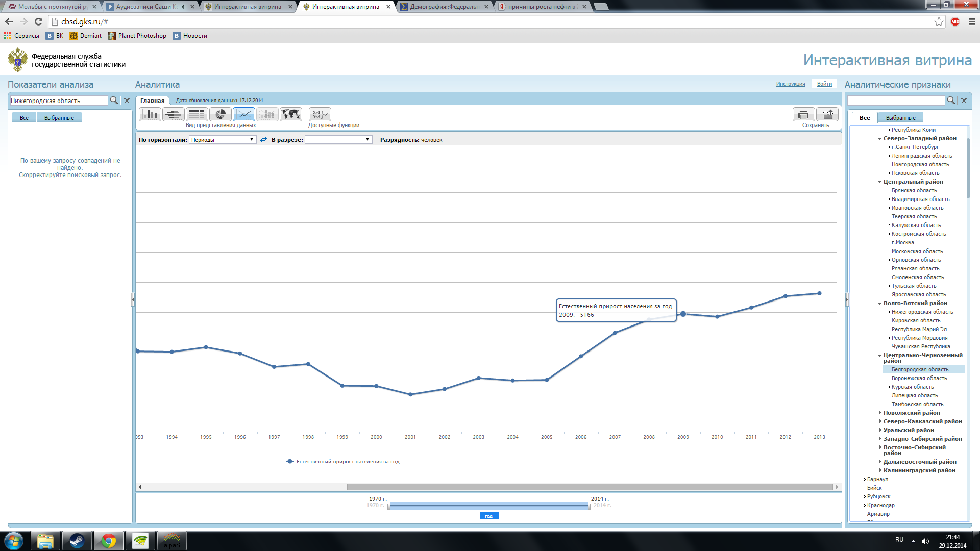Switch to Выбранные tab in right panel
Viewport: 980px width, 551px height.
900,118
